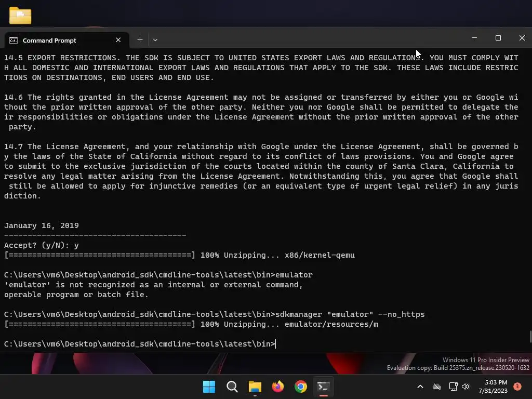The width and height of the screenshot is (532, 399).
Task: Click the 'Accept? (y/N): y' line
Action: [42, 245]
